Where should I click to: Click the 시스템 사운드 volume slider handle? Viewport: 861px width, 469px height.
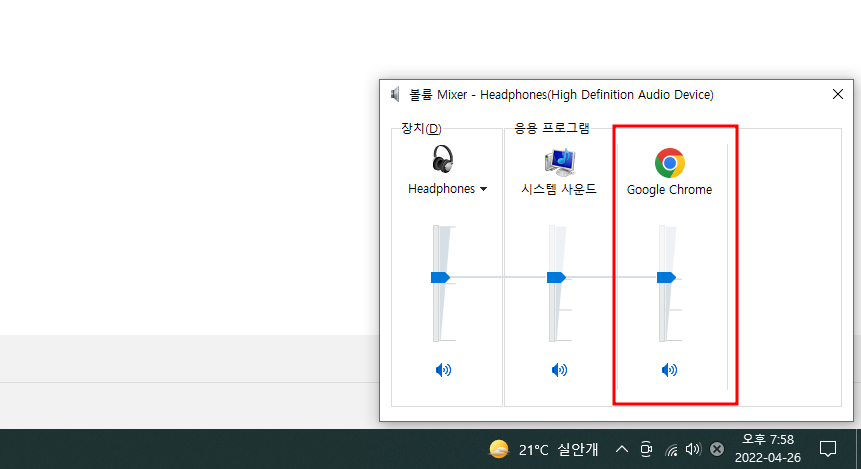point(556,277)
